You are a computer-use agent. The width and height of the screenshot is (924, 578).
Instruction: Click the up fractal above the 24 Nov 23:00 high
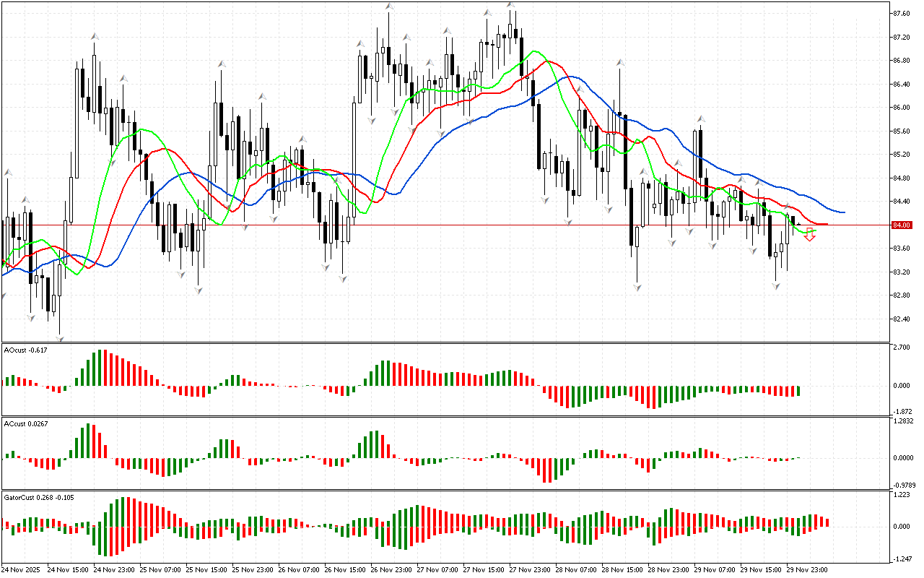94,35
